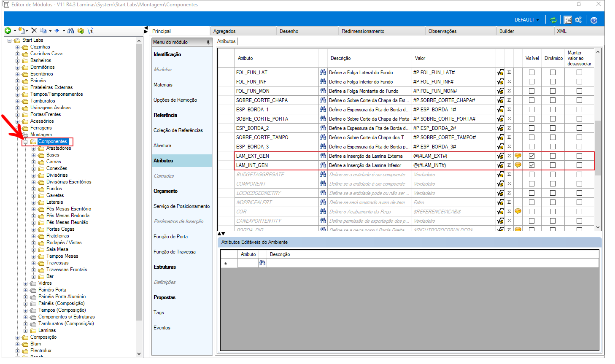Click the black X delete icon
Viewport: 615px width, 364px height.
tap(34, 31)
